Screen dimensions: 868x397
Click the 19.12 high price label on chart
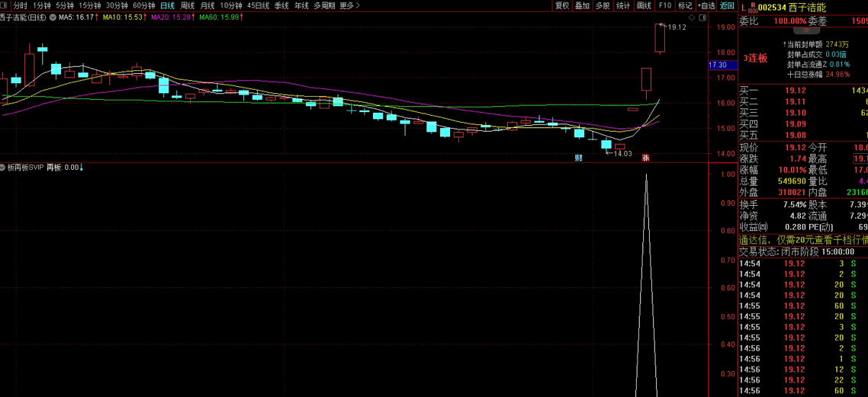(677, 27)
